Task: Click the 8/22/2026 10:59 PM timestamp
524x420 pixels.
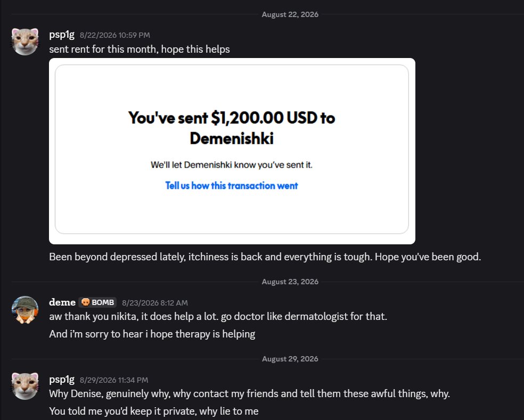Action: point(115,35)
